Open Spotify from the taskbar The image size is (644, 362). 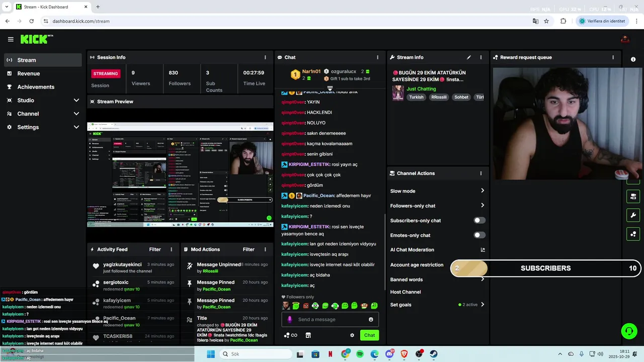[360, 354]
